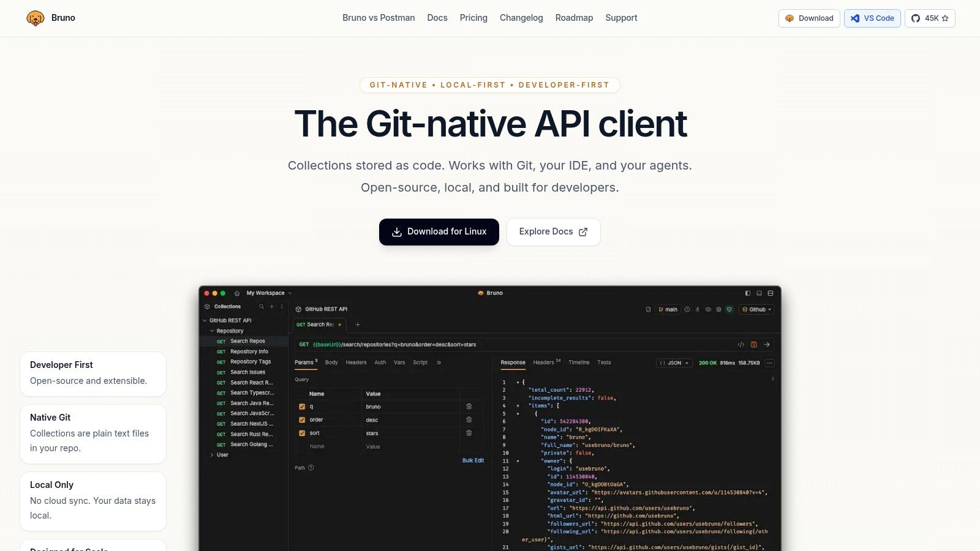This screenshot has height=551, width=980.
Task: Fold the JSON at line 1
Action: pos(518,382)
